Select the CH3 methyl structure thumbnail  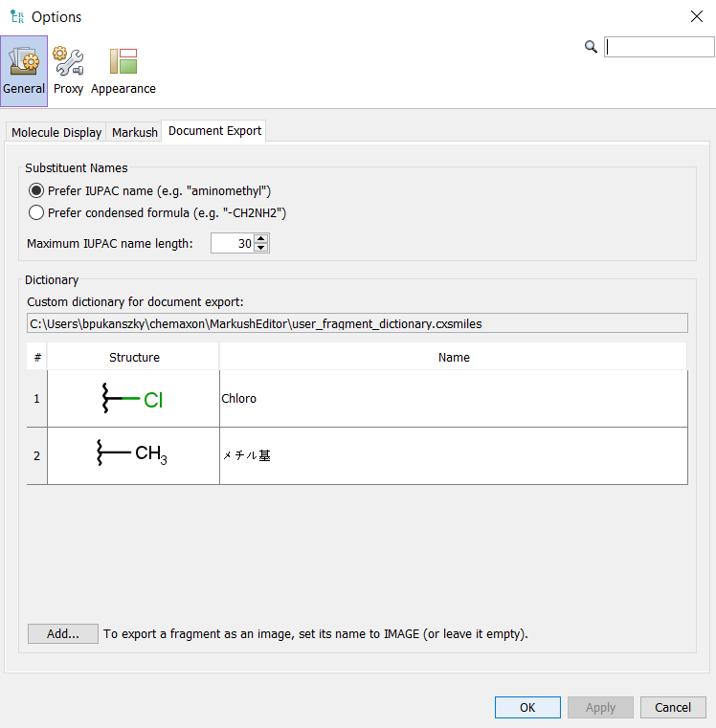coord(133,455)
